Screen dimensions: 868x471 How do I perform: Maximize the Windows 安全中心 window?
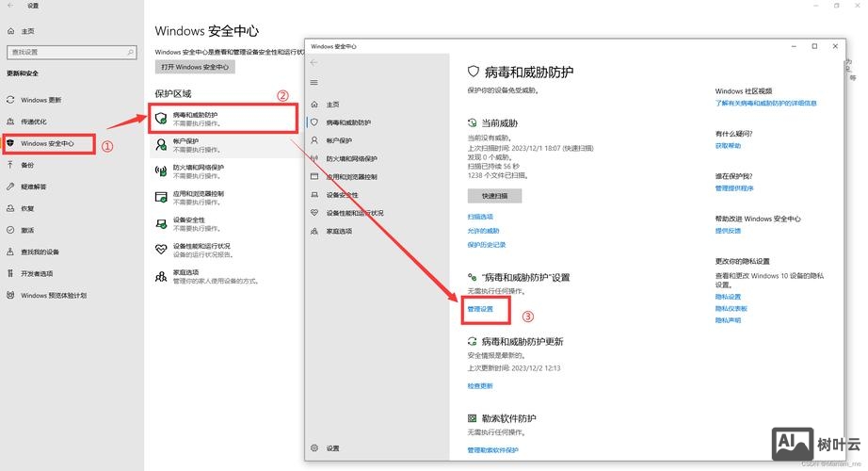pos(814,46)
